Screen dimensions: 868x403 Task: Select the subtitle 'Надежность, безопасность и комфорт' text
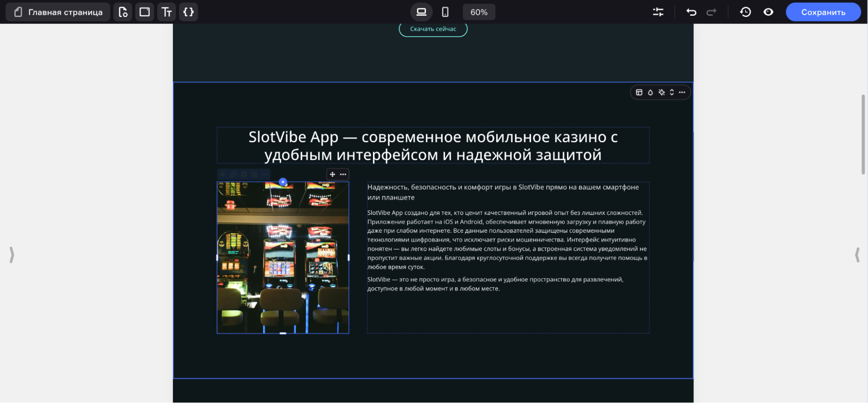point(503,192)
